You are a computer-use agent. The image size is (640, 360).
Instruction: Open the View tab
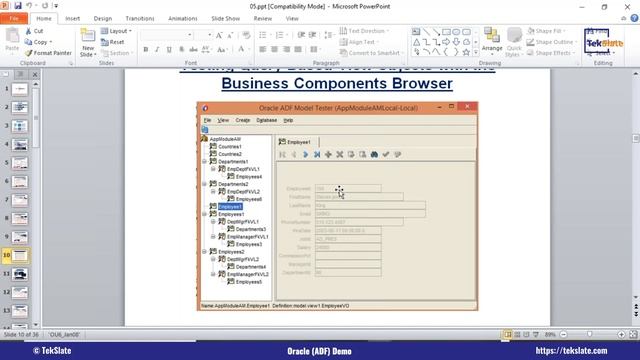coord(292,18)
